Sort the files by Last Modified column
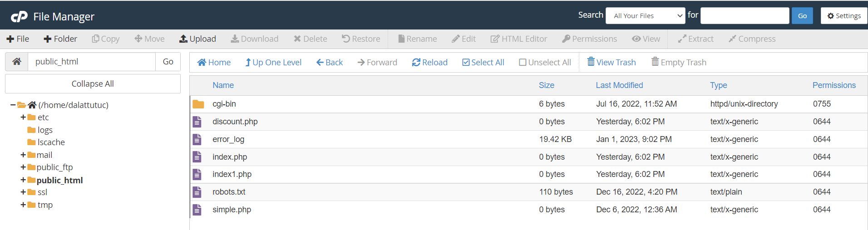Image resolution: width=868 pixels, height=230 pixels. 619,85
